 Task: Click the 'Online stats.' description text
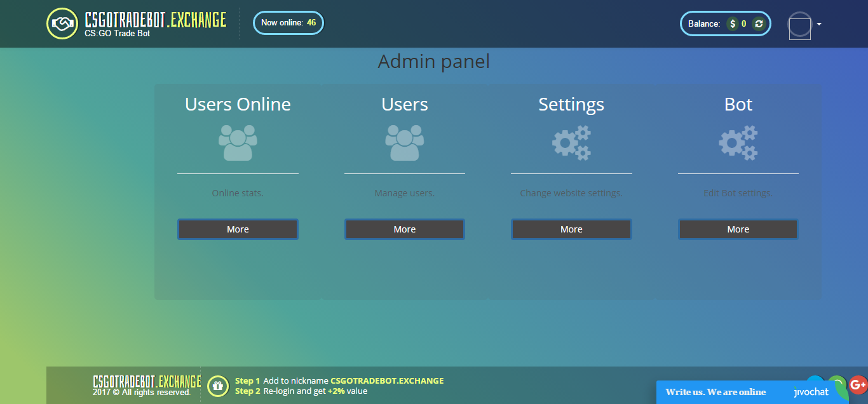pyautogui.click(x=238, y=193)
